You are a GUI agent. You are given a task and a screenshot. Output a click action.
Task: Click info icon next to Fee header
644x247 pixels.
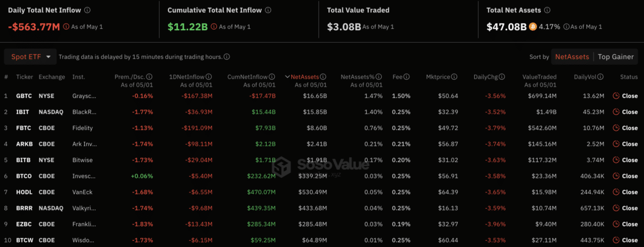407,77
